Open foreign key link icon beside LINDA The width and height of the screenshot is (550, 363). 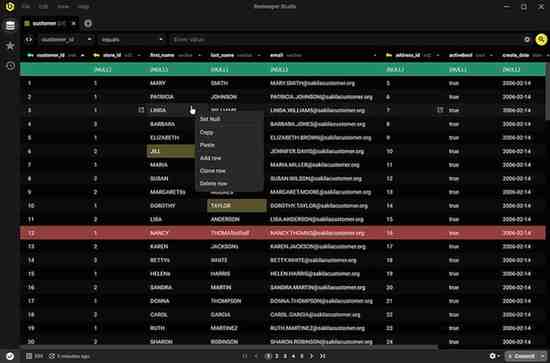[x=141, y=110]
